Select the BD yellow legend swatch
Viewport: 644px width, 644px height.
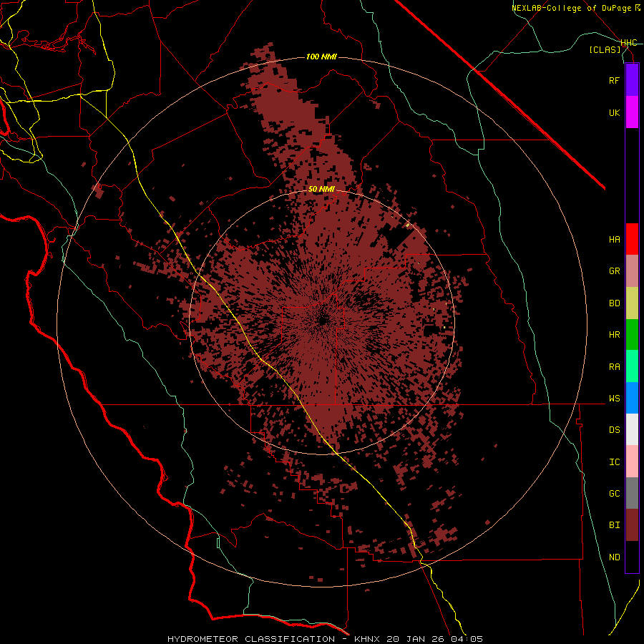point(632,303)
